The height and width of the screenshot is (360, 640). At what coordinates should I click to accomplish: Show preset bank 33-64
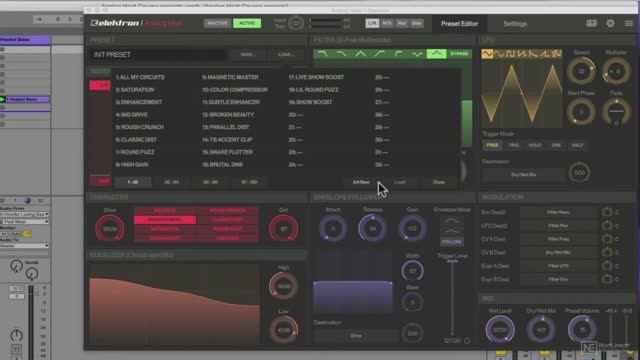pos(171,182)
